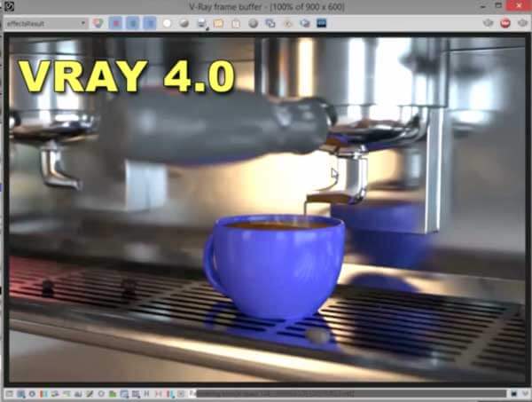Image resolution: width=532 pixels, height=402 pixels.
Task: Toggle force color clamping
Action: pyautogui.click(x=20, y=394)
